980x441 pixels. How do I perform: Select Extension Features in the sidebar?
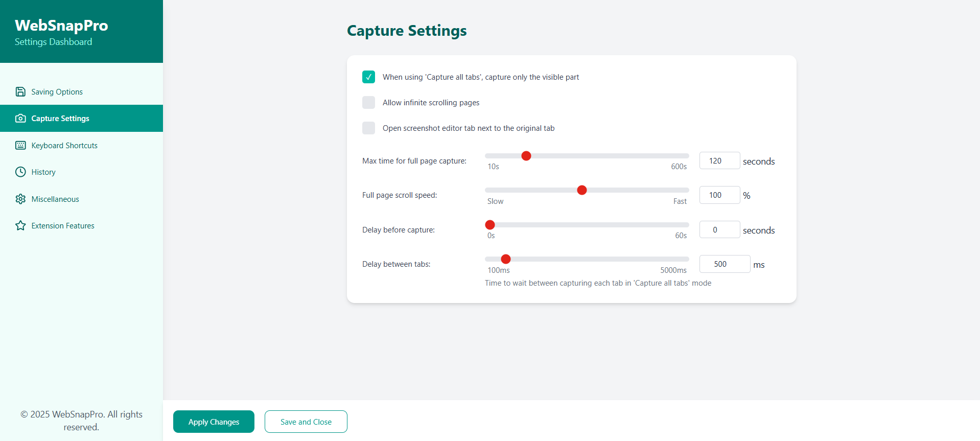point(63,226)
